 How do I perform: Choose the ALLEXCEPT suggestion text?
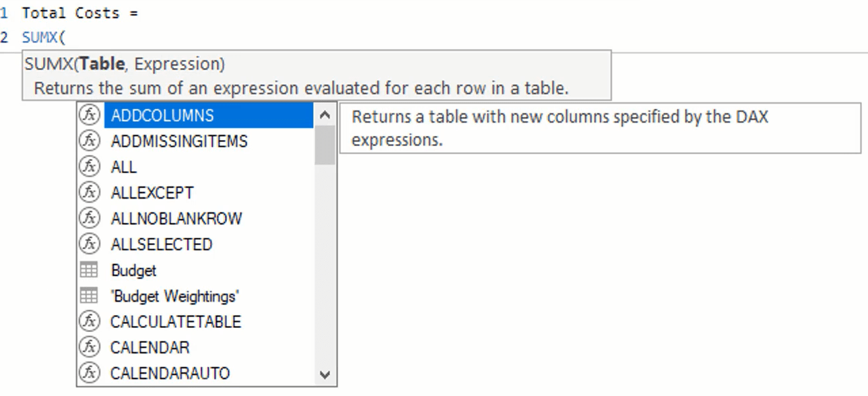click(x=152, y=193)
